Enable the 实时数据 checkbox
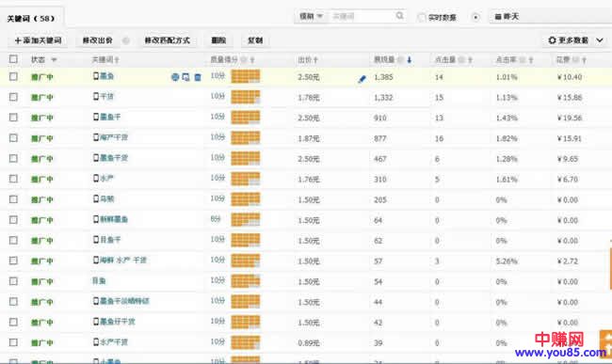 click(422, 17)
